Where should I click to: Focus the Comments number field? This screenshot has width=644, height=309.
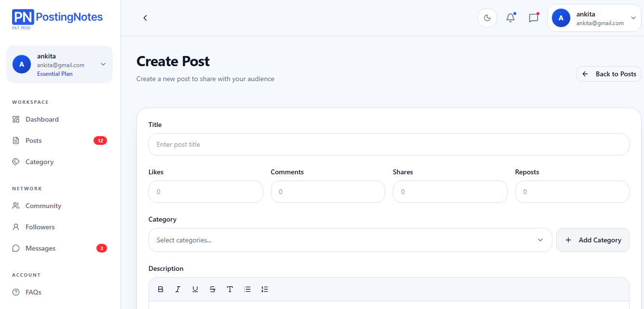point(328,192)
